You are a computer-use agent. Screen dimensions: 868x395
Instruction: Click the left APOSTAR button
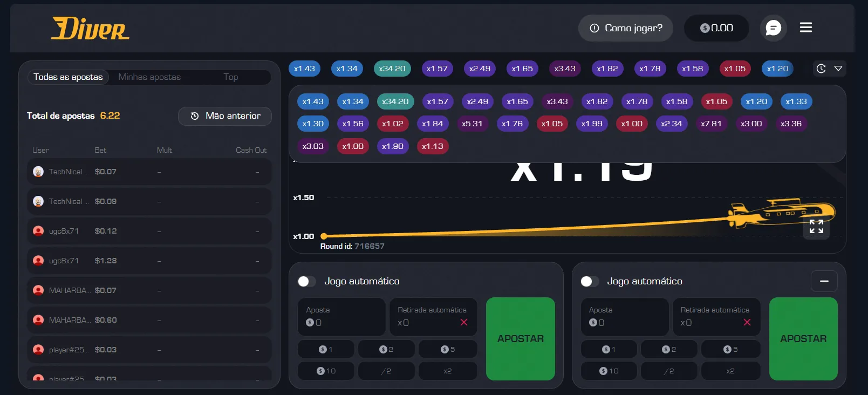[x=521, y=339]
